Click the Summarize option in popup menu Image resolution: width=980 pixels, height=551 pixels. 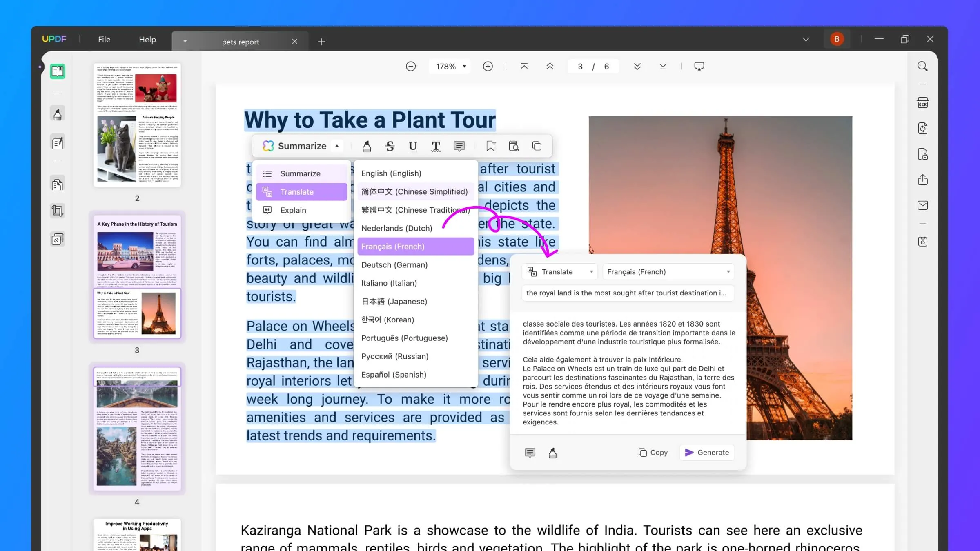(x=301, y=173)
